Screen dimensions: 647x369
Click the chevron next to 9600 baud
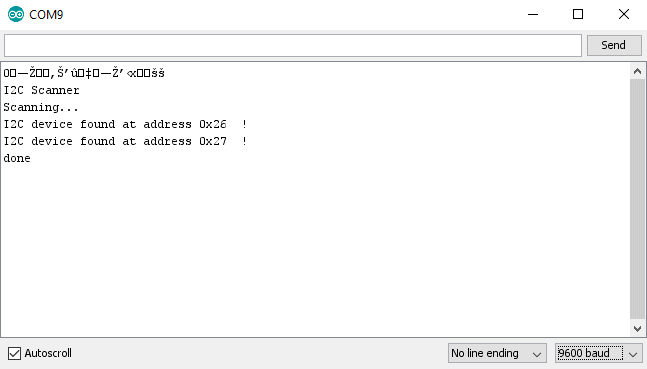pyautogui.click(x=633, y=354)
